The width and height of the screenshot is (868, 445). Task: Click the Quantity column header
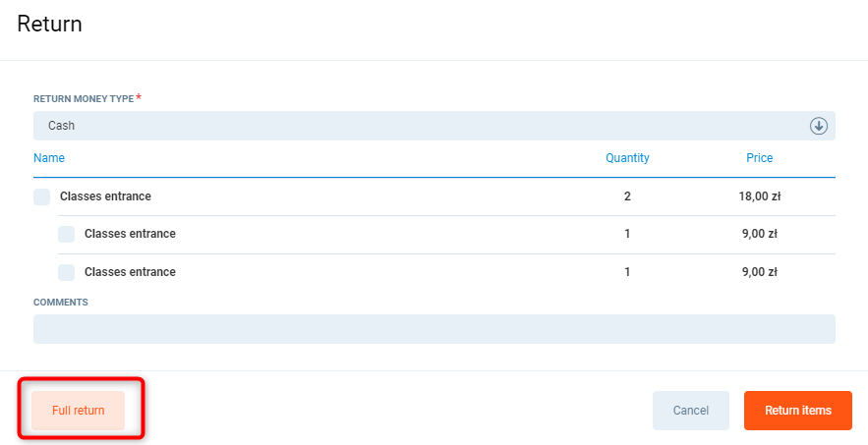pyautogui.click(x=627, y=158)
